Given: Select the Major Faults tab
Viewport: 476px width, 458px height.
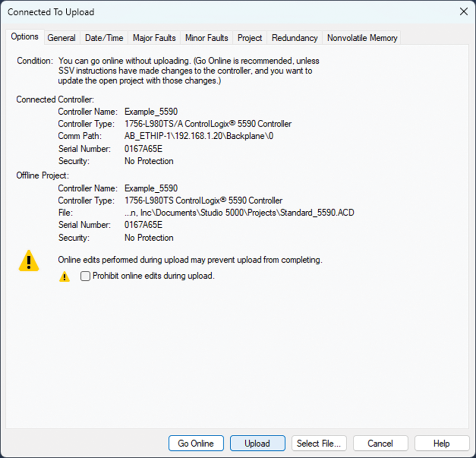Looking at the screenshot, I should click(x=154, y=38).
